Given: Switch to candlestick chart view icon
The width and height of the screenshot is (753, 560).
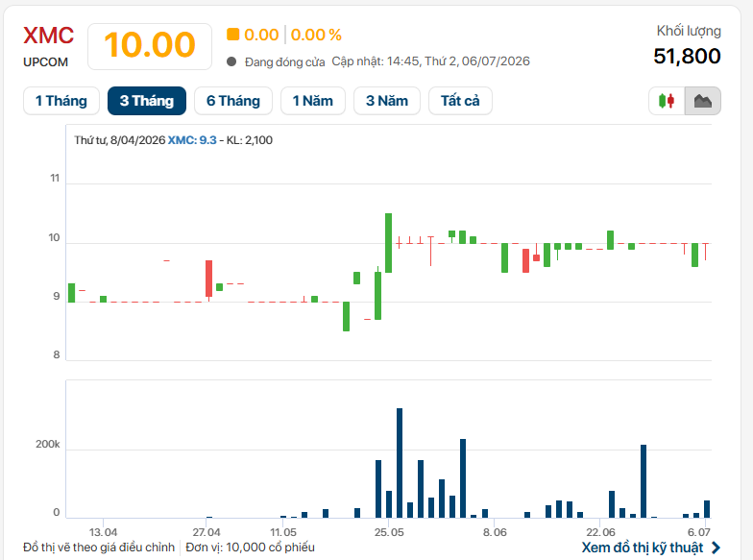Looking at the screenshot, I should tap(667, 101).
